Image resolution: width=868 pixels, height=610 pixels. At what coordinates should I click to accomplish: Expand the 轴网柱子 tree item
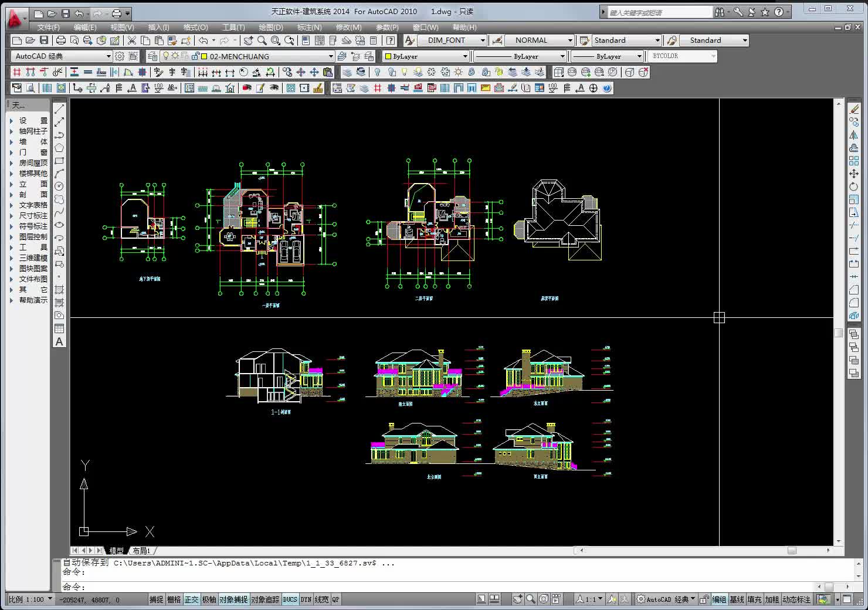(x=11, y=131)
